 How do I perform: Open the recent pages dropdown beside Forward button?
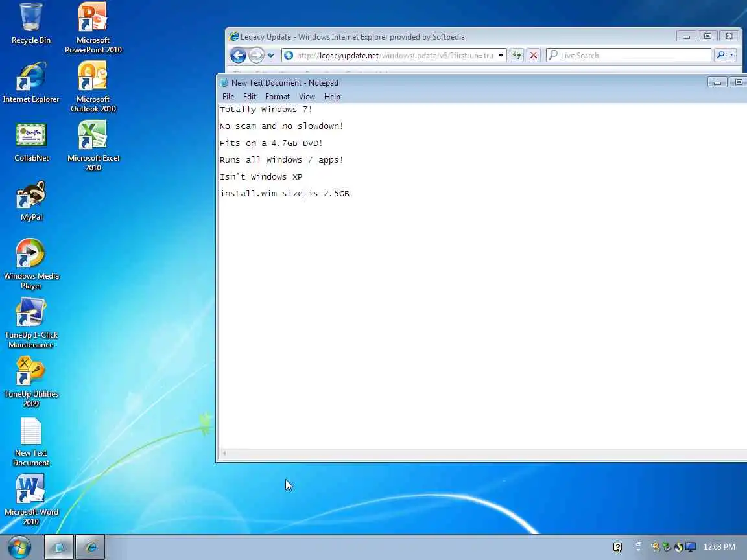tap(270, 56)
